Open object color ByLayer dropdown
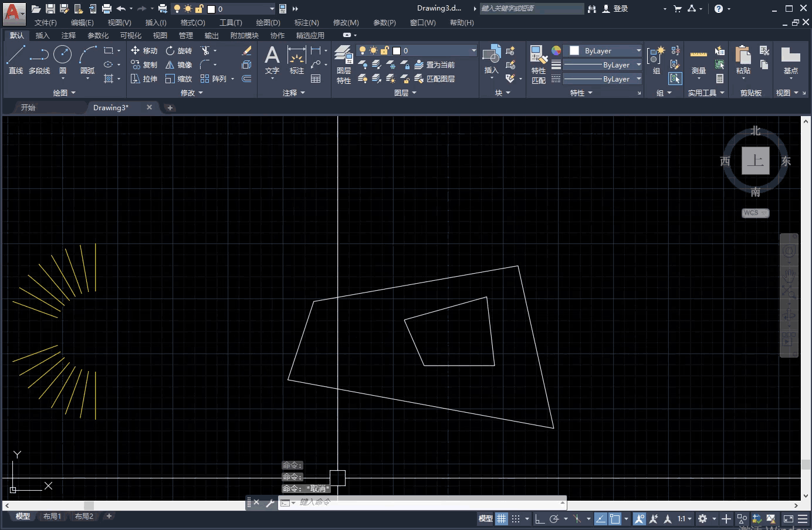This screenshot has width=812, height=530. [x=639, y=50]
